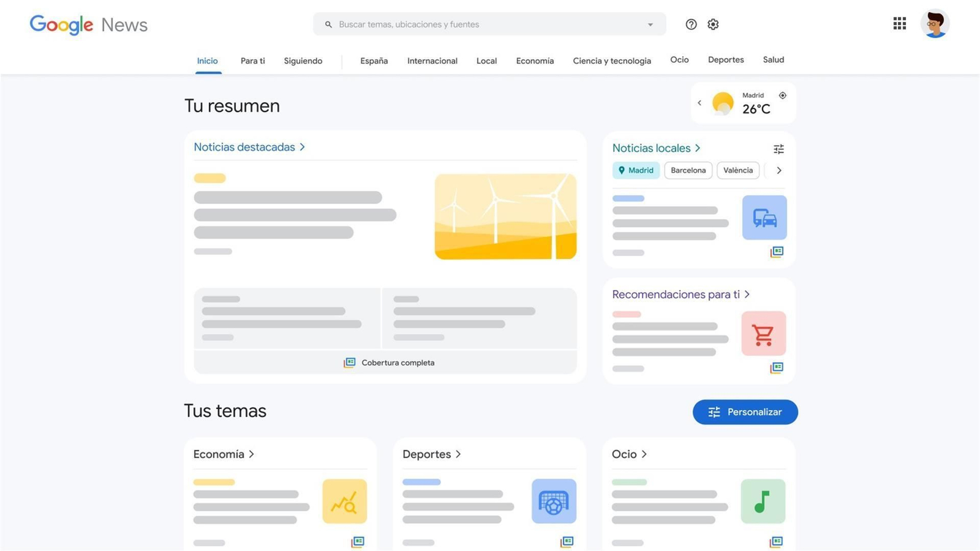Image resolution: width=980 pixels, height=551 pixels.
Task: Click the shopping cart illustration in Recomendaciones para ti
Action: point(764,333)
